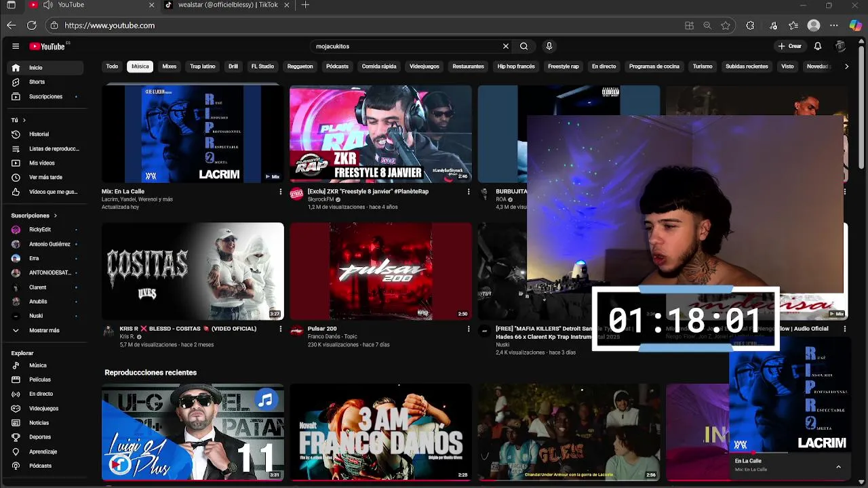This screenshot has height=488, width=868.
Task: Expand the En La Calle miniplayer
Action: point(838,466)
